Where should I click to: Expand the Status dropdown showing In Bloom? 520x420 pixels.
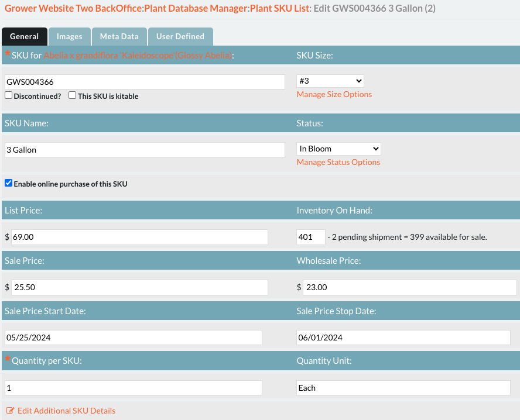338,149
